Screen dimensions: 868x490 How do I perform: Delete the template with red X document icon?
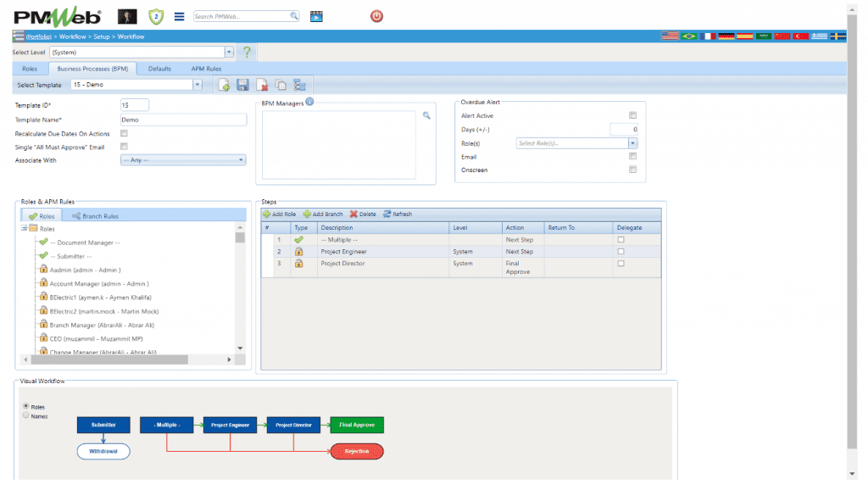coord(262,85)
